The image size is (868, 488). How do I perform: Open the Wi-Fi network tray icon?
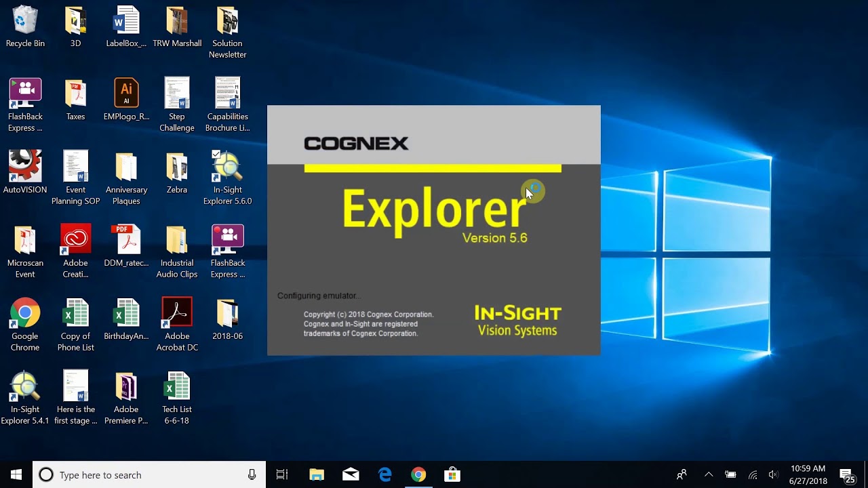(x=752, y=474)
